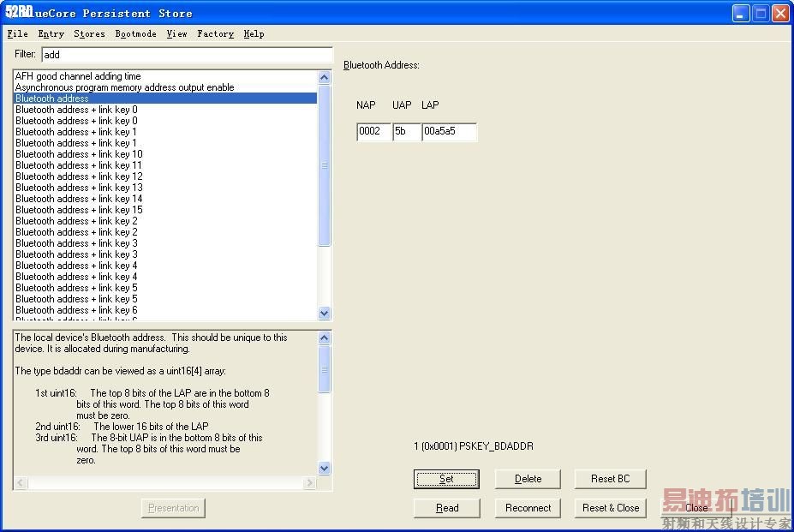Click the Reset & Close button
This screenshot has height=532, width=794.
pyautogui.click(x=610, y=508)
